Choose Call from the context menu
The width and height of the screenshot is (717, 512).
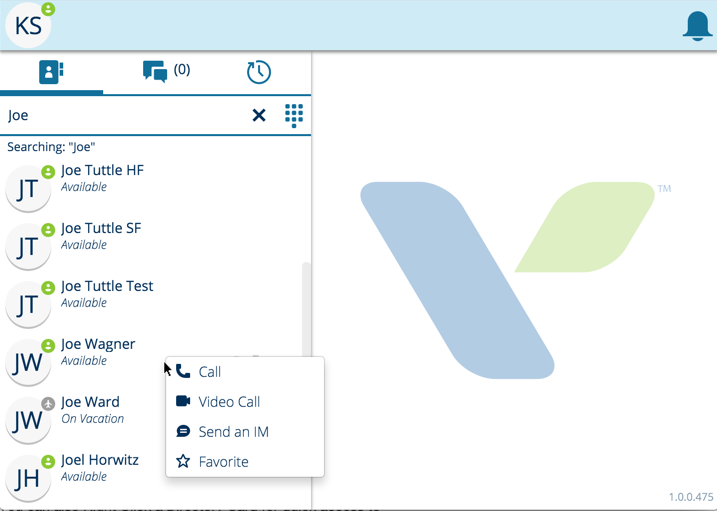point(245,372)
